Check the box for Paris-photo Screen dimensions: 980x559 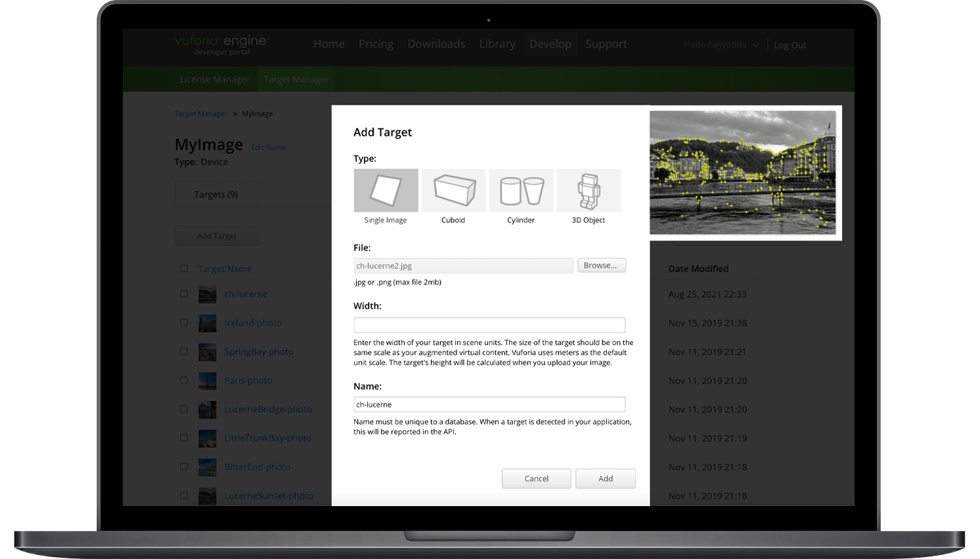184,380
